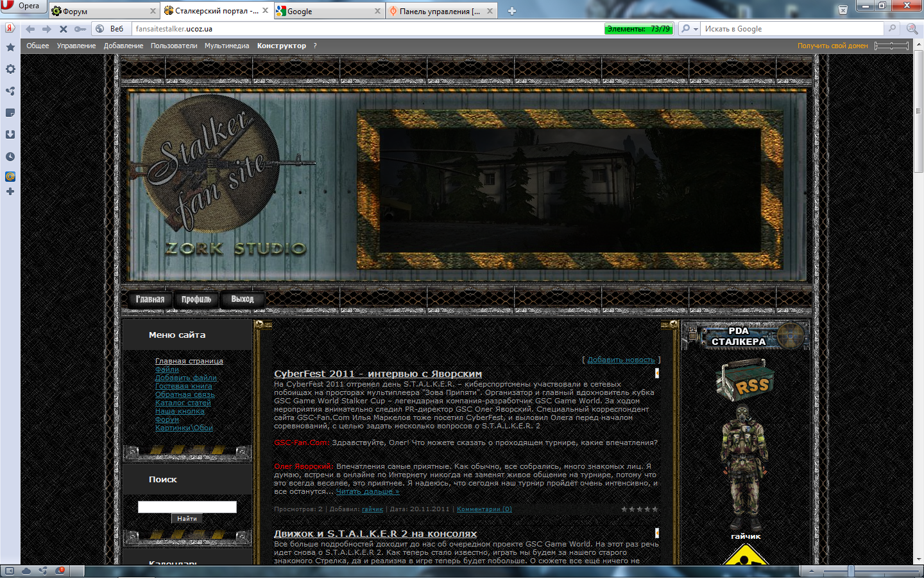Viewport: 924px width, 578px height.
Task: Close the Сталкерский портал tab
Action: point(265,11)
